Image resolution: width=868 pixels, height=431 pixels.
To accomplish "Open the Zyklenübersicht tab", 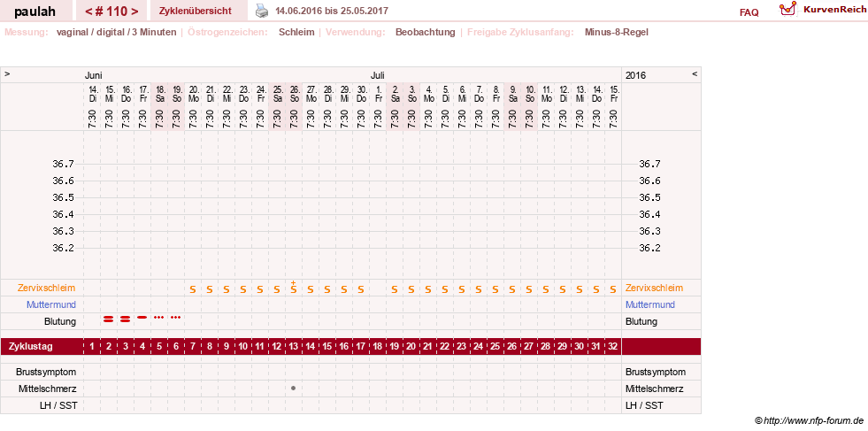I will 195,11.
